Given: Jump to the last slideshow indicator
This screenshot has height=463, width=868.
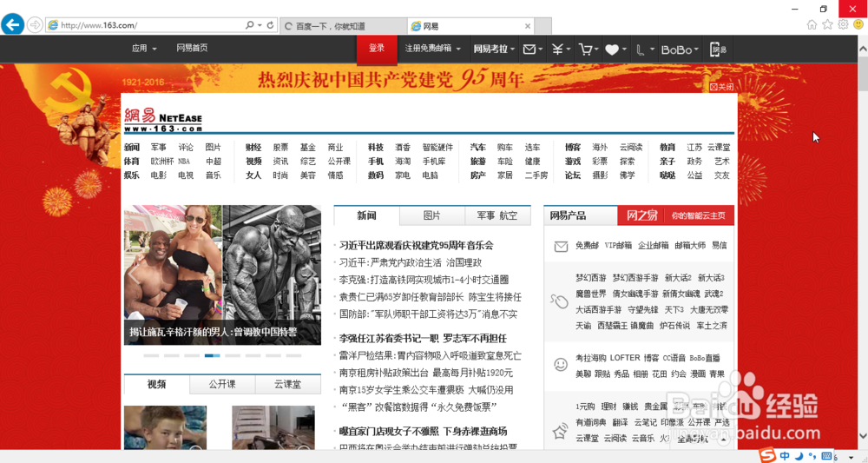Looking at the screenshot, I should pos(293,355).
